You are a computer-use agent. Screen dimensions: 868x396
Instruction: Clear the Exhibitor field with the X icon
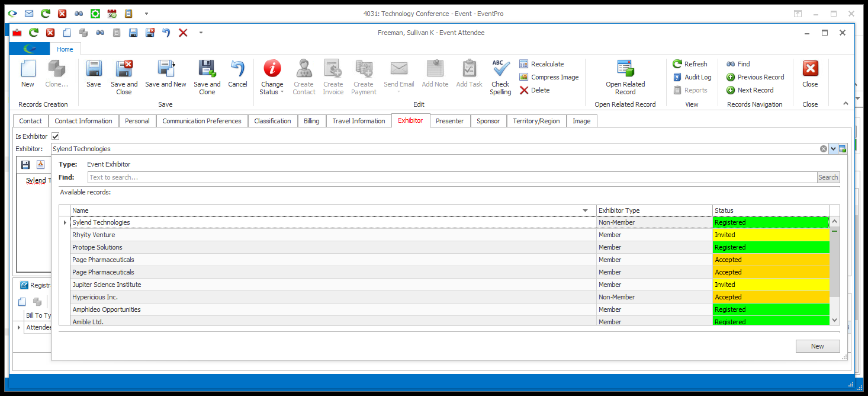[824, 149]
